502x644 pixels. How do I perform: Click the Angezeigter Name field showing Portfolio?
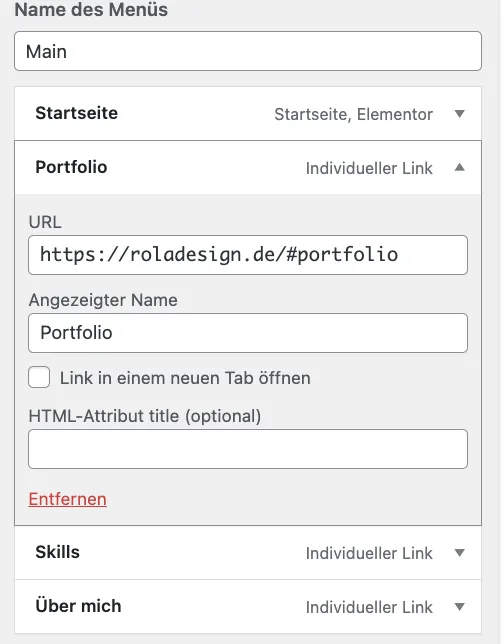(248, 333)
